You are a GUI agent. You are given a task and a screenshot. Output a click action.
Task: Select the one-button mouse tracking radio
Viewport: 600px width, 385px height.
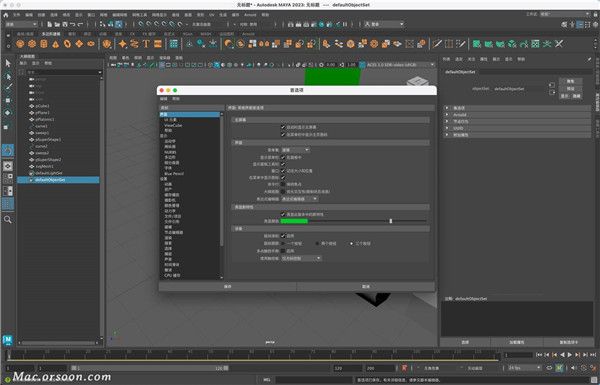coord(283,243)
